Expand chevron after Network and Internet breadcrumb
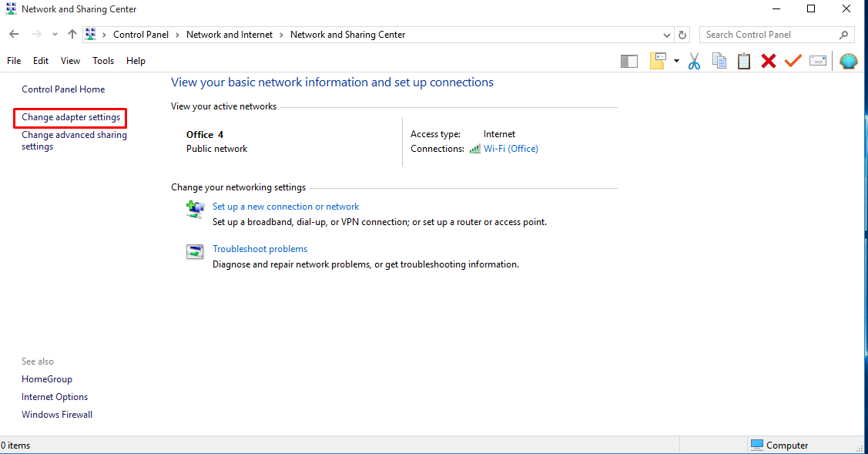Viewport: 868px width, 454px height. coord(281,35)
